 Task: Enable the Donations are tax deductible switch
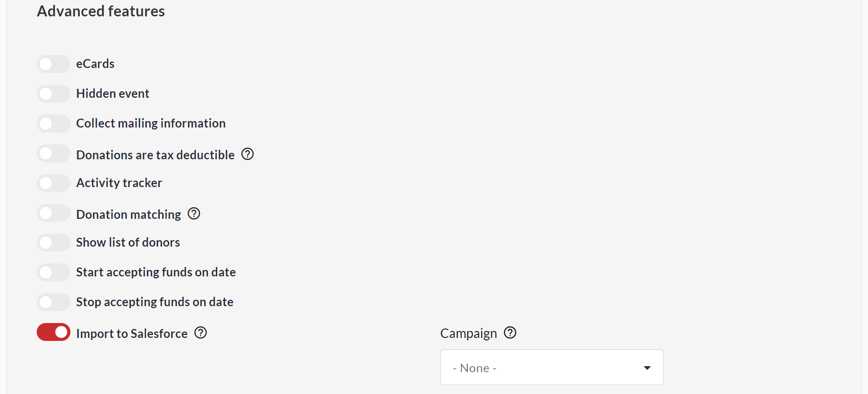(x=54, y=154)
